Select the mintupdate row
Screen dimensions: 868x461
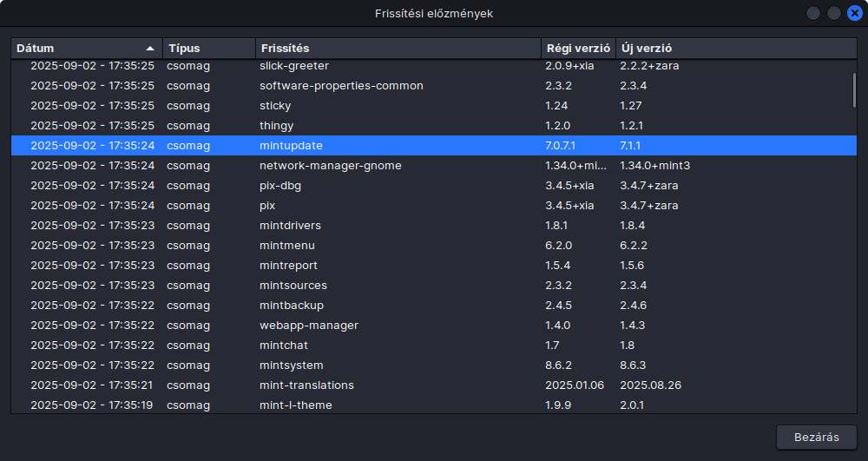click(x=434, y=146)
